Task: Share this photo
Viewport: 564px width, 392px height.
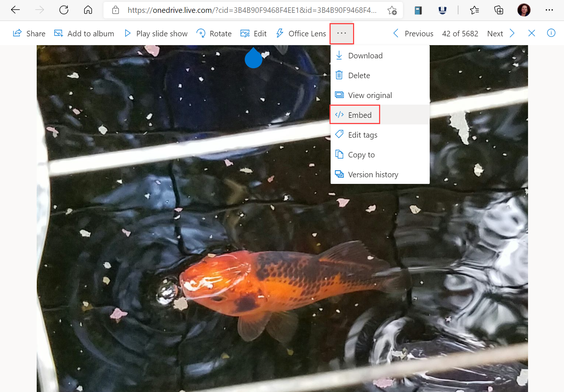Action: [29, 33]
